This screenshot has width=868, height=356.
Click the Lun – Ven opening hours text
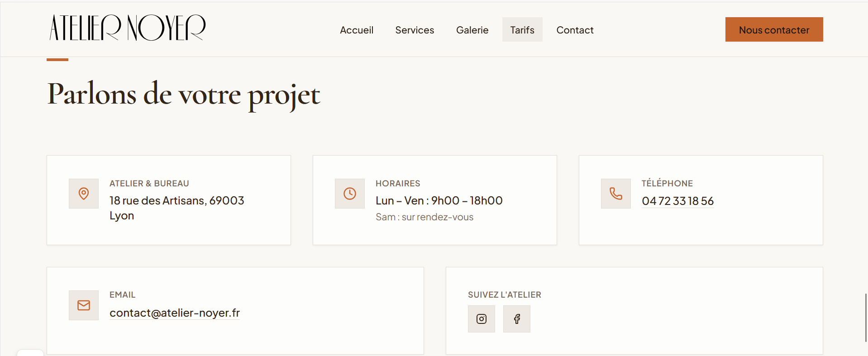[439, 200]
